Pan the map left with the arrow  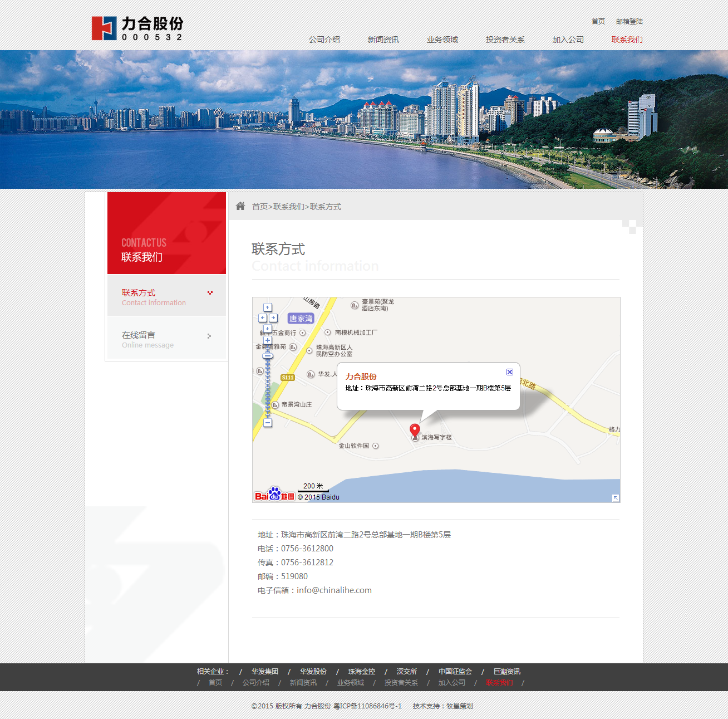263,318
